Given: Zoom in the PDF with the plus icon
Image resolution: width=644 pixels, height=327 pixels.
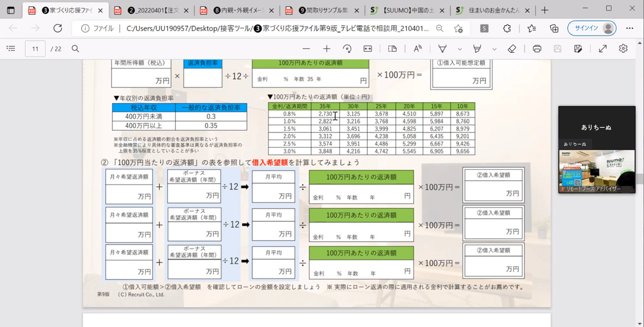Looking at the screenshot, I should (327, 49).
